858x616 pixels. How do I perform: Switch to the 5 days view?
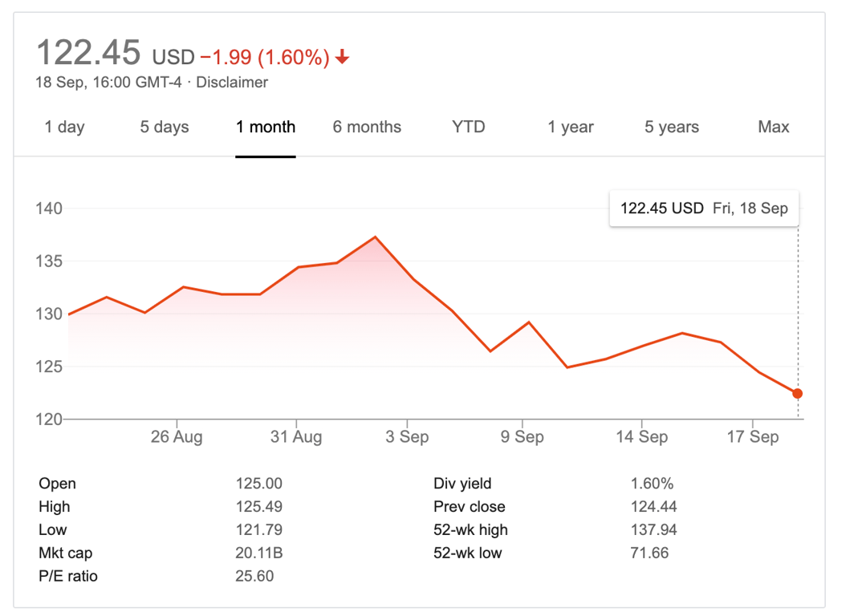pos(164,127)
